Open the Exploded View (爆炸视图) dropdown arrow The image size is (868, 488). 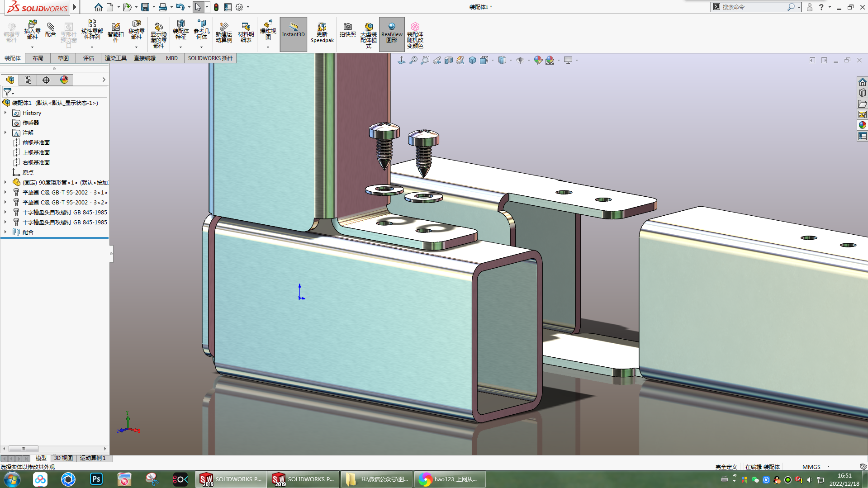[268, 47]
